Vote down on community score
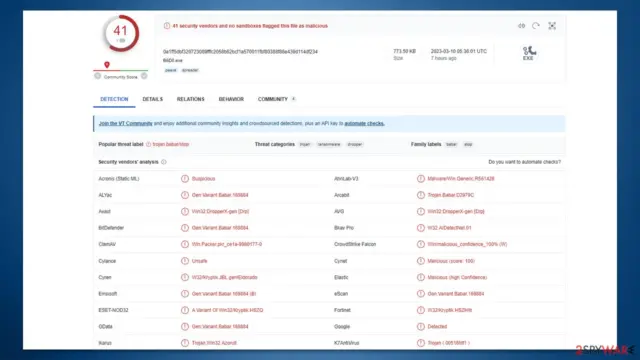 (98, 76)
